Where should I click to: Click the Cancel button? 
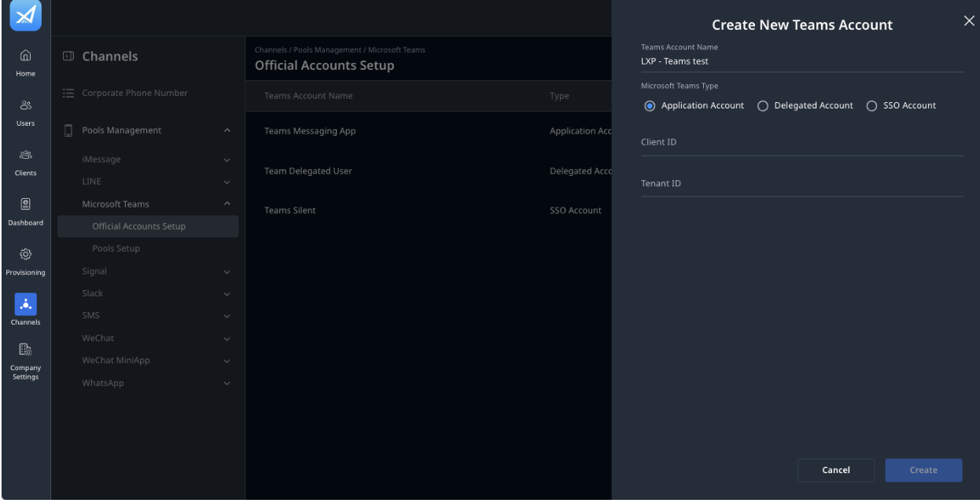836,470
